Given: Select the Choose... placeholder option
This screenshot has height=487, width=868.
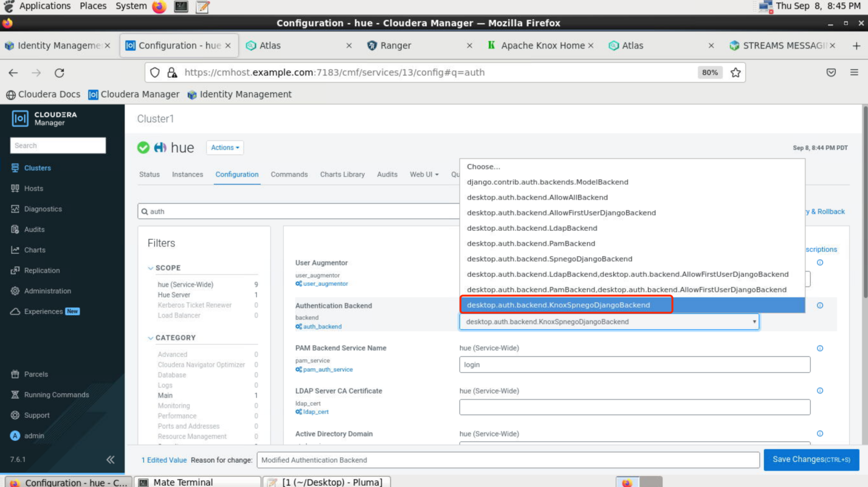Looking at the screenshot, I should [x=632, y=166].
